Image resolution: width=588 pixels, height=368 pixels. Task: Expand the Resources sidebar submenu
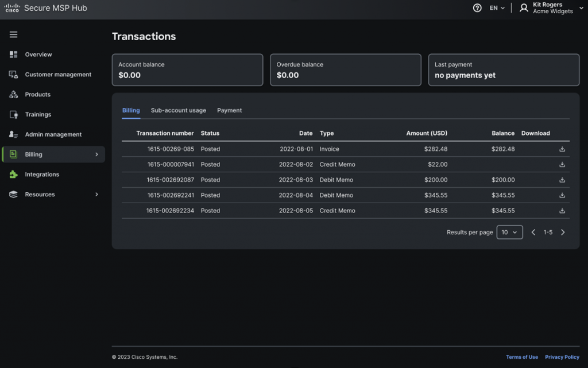click(96, 195)
